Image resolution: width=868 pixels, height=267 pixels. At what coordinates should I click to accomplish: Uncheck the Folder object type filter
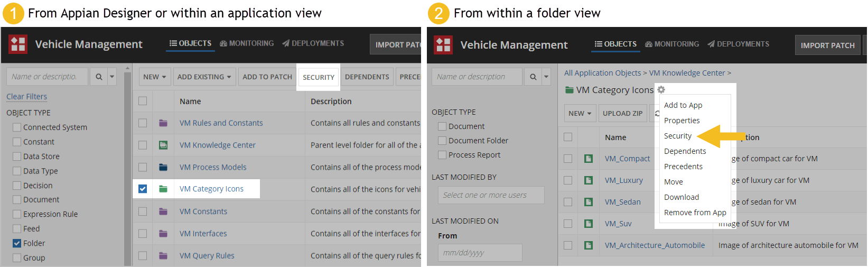coord(17,243)
